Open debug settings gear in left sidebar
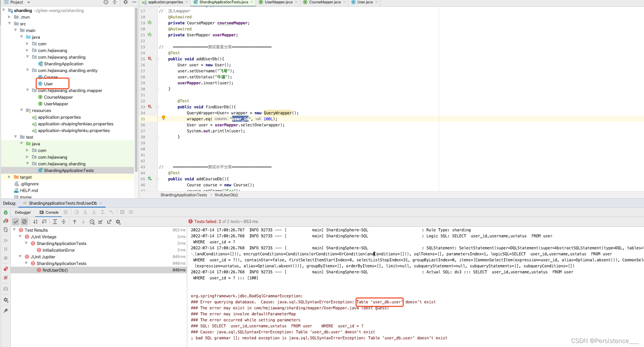Image resolution: width=644 pixels, height=347 pixels. click(x=6, y=300)
